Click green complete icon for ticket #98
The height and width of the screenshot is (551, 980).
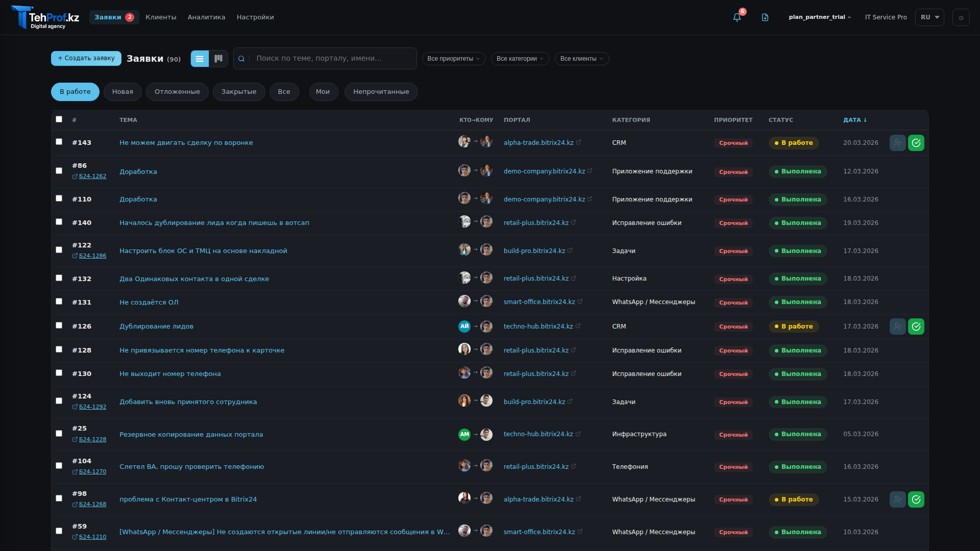click(916, 499)
